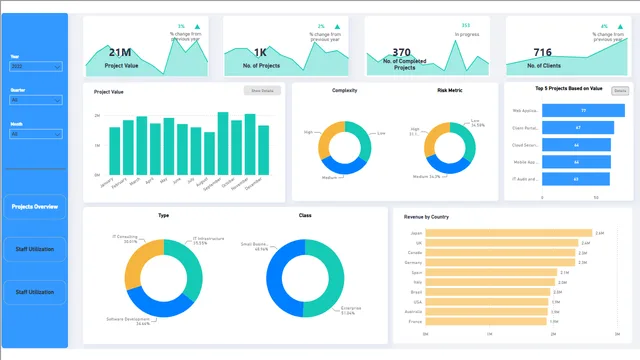The width and height of the screenshot is (640, 360).
Task: Select the Italy bar in Revenue by Country
Action: pyautogui.click(x=490, y=282)
